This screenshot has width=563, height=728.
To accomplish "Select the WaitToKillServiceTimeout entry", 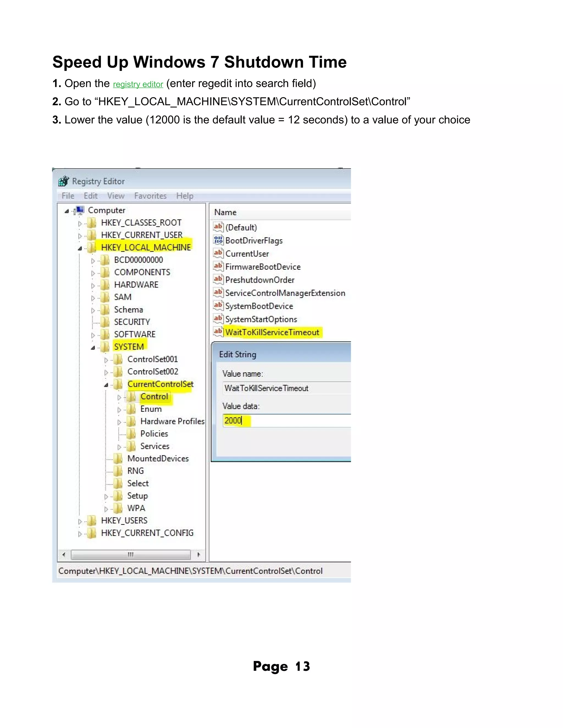I will [x=272, y=332].
